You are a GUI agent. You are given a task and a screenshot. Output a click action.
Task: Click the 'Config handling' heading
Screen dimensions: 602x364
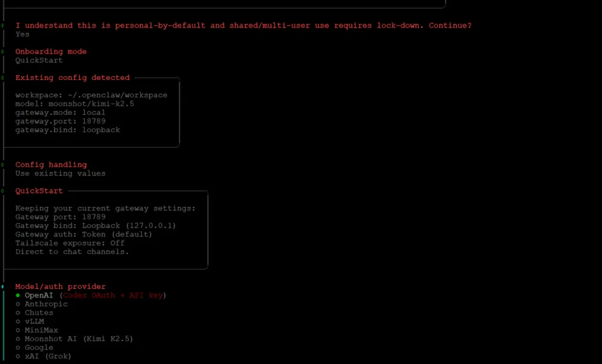coord(51,165)
